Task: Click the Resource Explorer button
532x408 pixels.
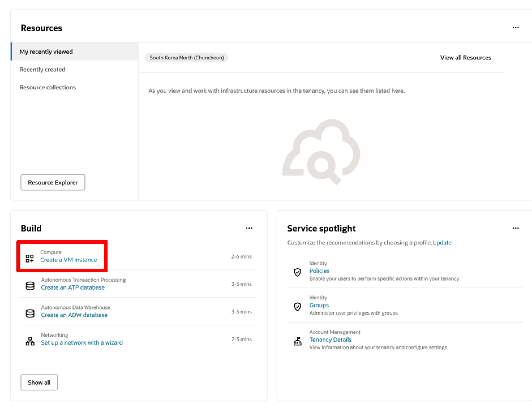Action: tap(53, 182)
